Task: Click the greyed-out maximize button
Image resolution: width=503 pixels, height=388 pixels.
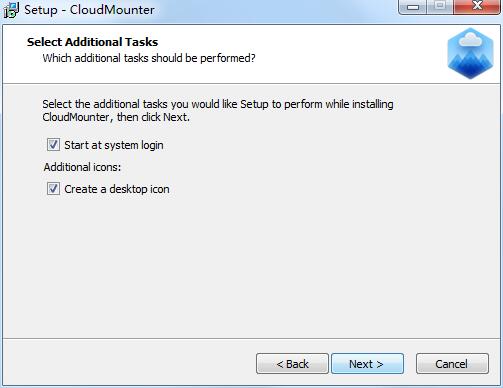Action: [x=440, y=6]
